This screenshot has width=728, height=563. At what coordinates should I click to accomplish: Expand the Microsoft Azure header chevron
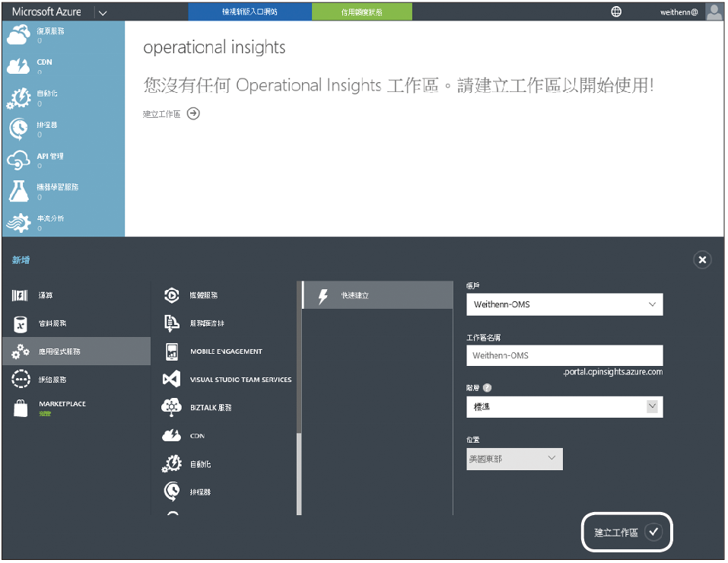click(x=103, y=12)
